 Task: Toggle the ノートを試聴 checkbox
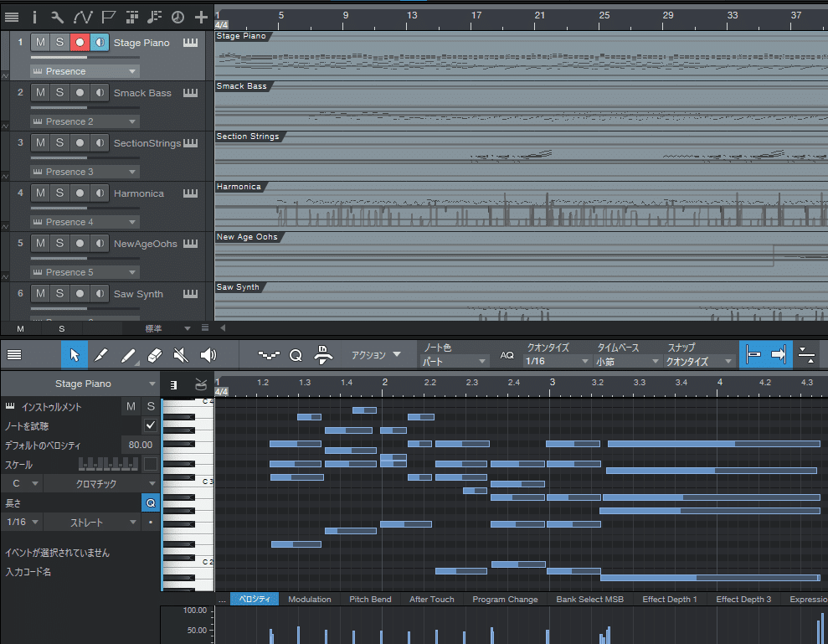pyautogui.click(x=149, y=425)
